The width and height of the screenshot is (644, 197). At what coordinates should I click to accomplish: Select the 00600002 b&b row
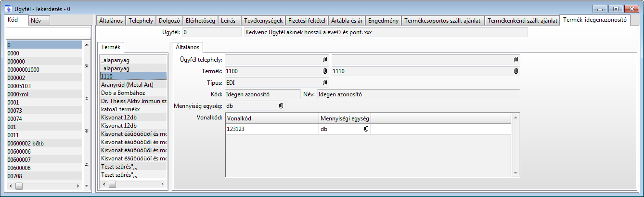click(x=44, y=143)
